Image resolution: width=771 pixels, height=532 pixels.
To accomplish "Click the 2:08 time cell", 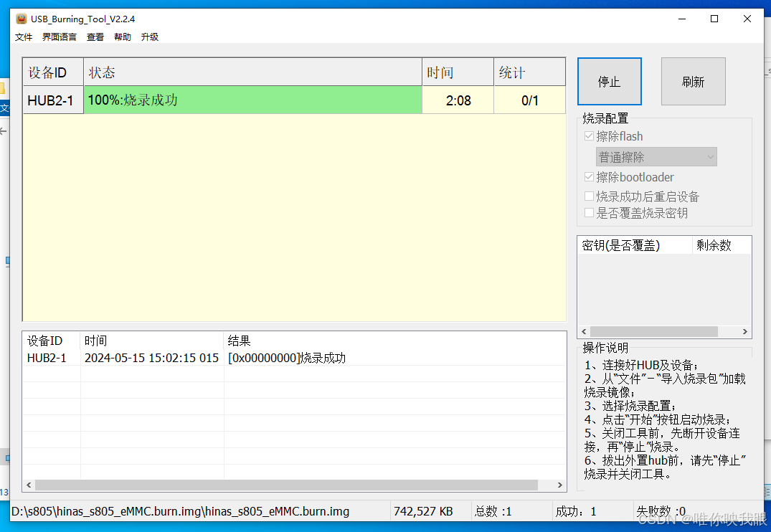I will tap(458, 100).
